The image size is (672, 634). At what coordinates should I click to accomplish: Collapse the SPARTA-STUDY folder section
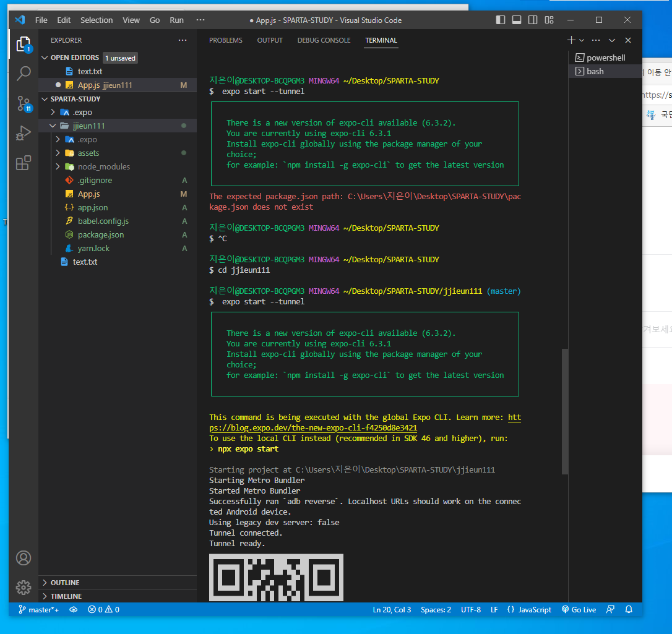coord(45,99)
